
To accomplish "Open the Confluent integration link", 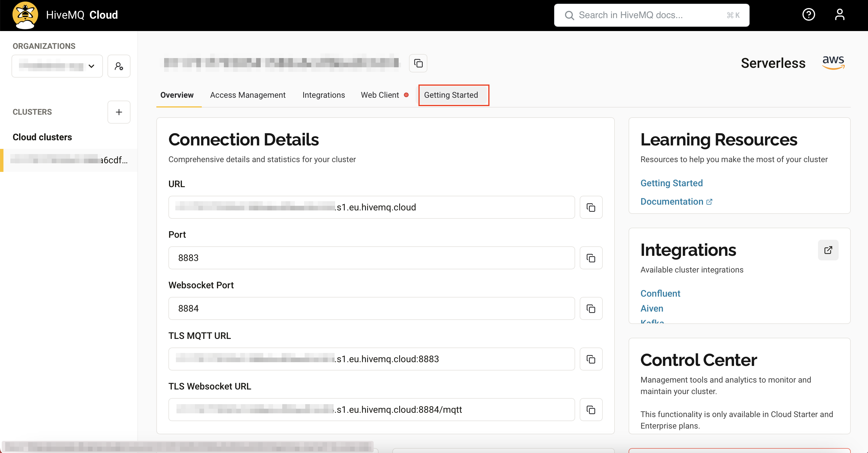I will [x=660, y=293].
